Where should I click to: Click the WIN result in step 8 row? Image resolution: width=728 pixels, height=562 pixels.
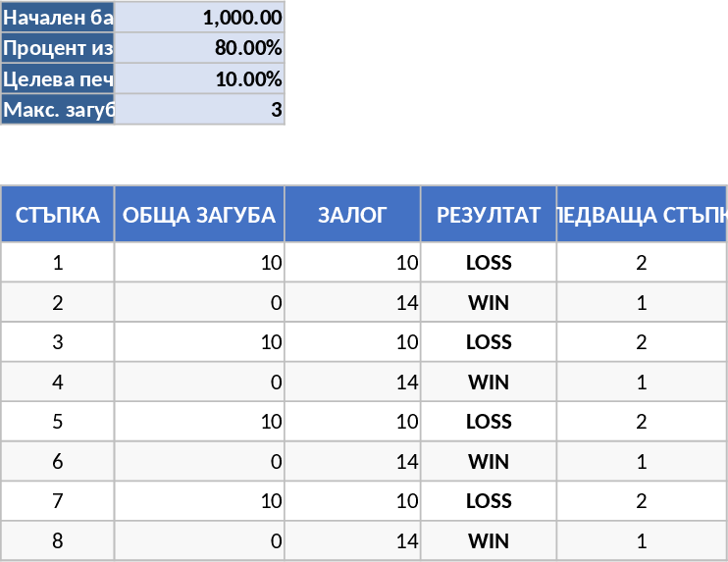pyautogui.click(x=489, y=540)
